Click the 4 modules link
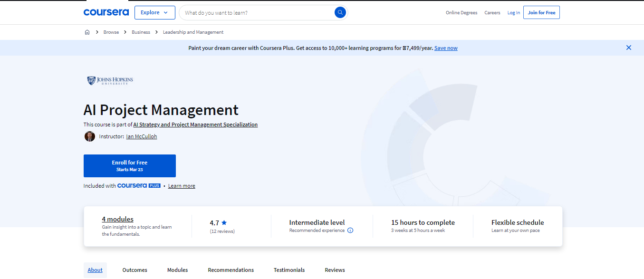This screenshot has width=644, height=279. pos(117,219)
